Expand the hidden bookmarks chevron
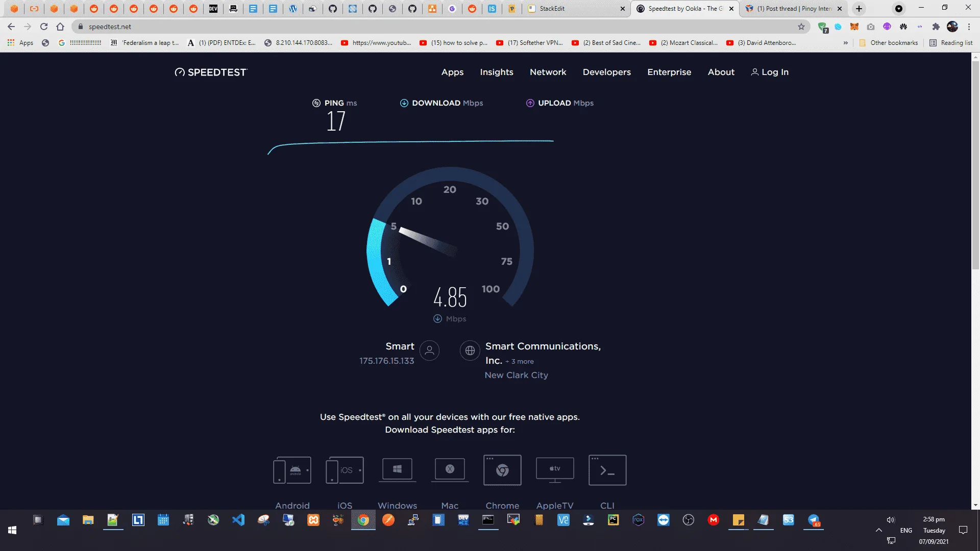The image size is (980, 551). (x=846, y=43)
